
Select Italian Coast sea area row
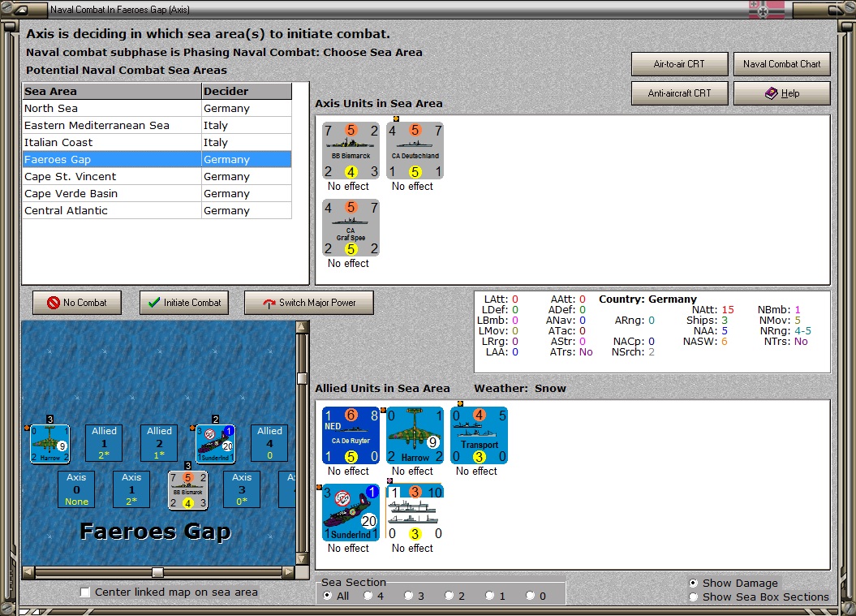pyautogui.click(x=157, y=142)
